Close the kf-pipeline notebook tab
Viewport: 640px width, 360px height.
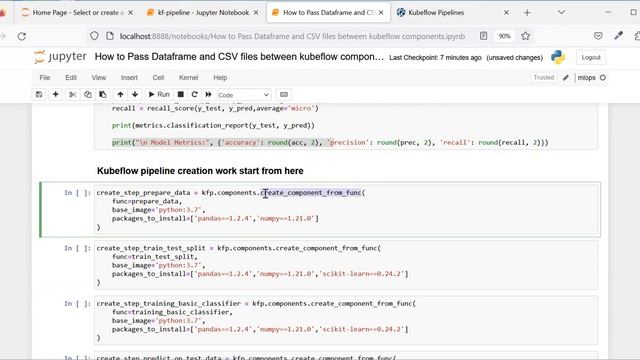pyautogui.click(x=256, y=13)
